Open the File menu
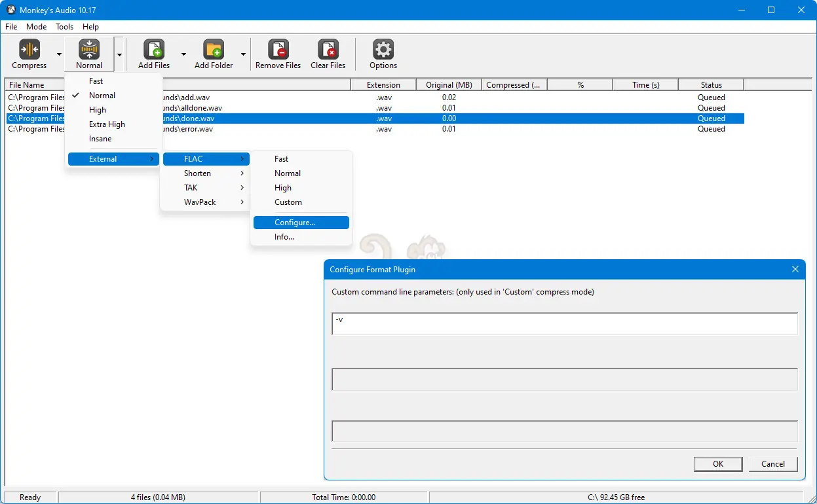 (x=11, y=27)
